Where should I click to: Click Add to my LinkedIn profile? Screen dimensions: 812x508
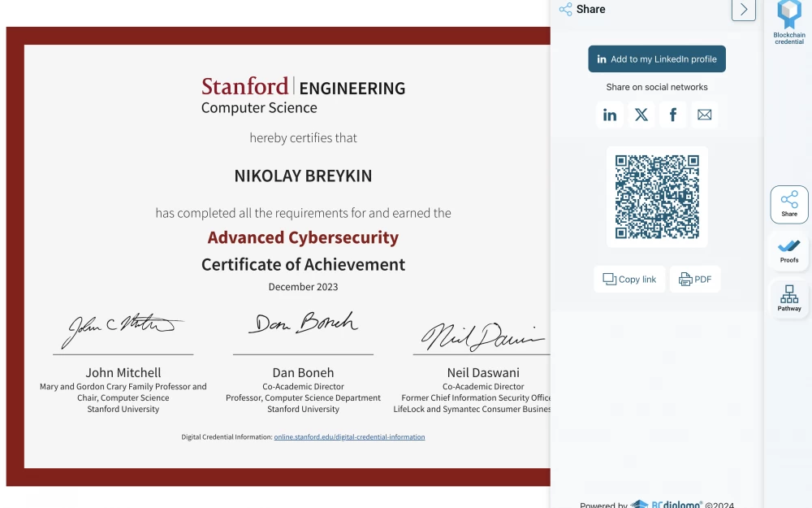click(x=657, y=59)
